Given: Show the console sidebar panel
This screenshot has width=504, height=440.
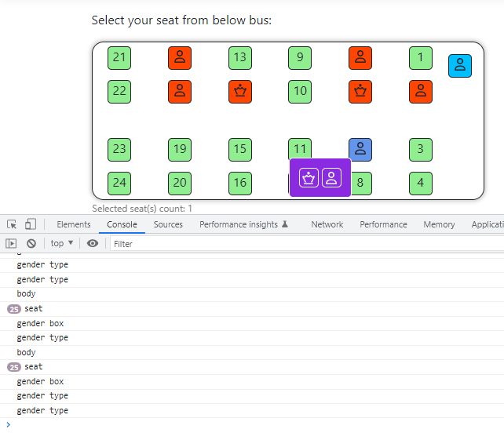Looking at the screenshot, I should click(x=11, y=243).
